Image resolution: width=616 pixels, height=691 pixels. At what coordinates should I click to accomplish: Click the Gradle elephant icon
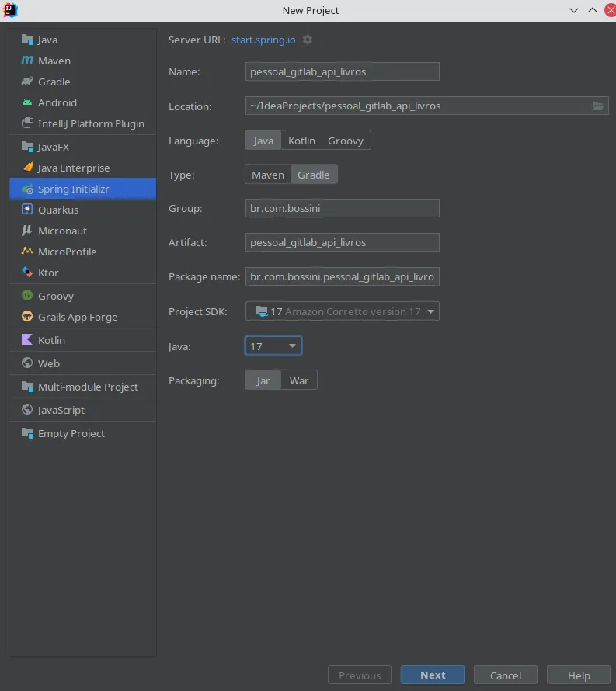tap(27, 82)
